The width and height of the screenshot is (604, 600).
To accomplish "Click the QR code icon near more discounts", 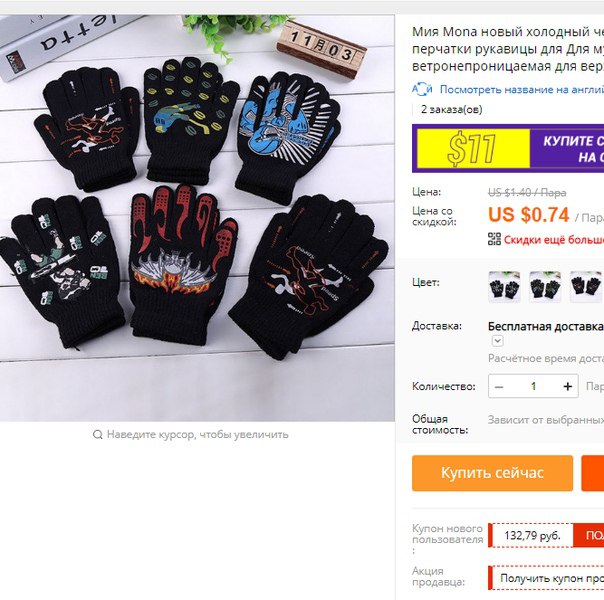I will pyautogui.click(x=494, y=239).
